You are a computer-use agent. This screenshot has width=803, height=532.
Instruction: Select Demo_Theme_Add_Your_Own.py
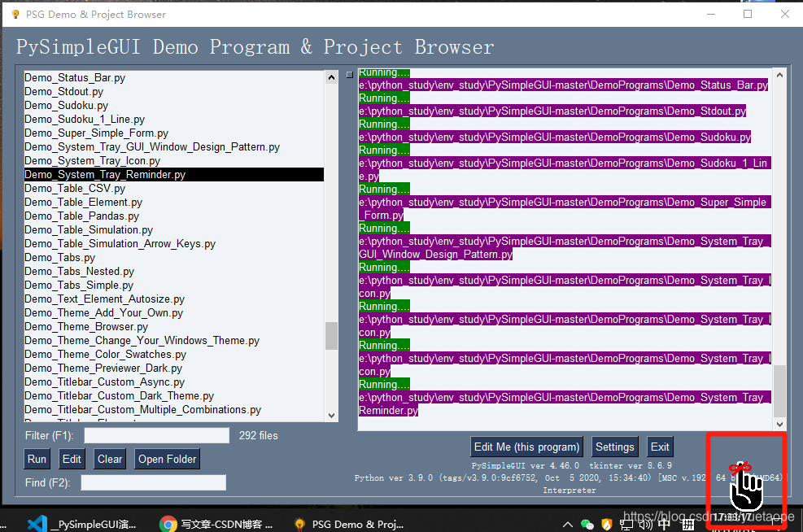point(174,313)
